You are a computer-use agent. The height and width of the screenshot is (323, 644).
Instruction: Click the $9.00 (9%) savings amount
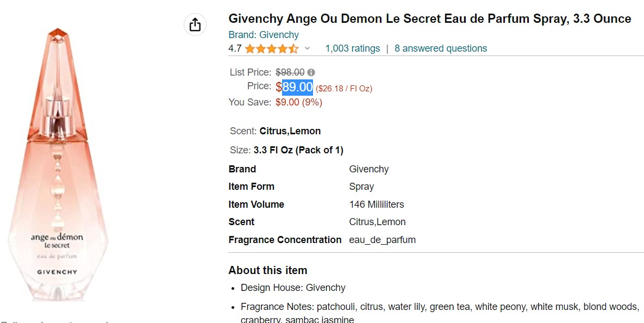pos(298,102)
